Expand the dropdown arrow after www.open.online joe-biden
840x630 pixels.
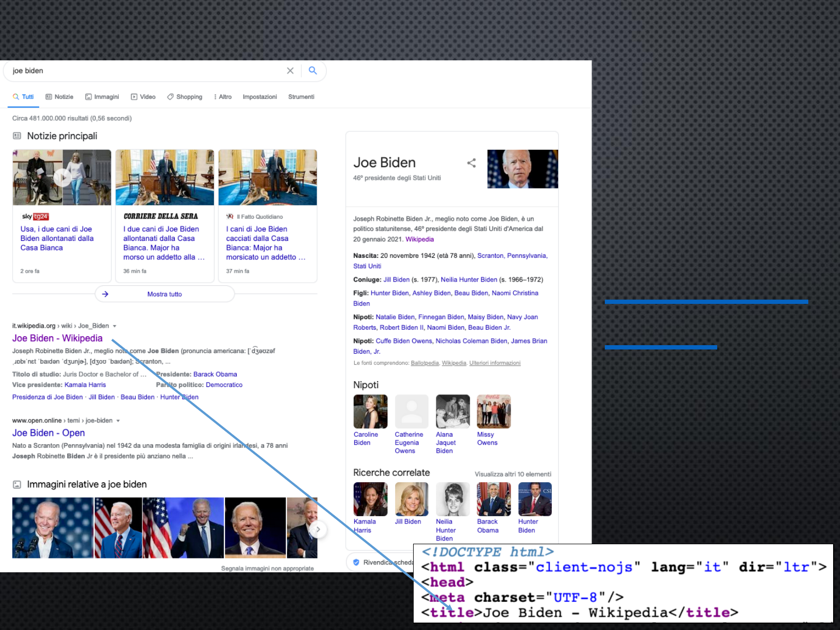click(x=118, y=421)
